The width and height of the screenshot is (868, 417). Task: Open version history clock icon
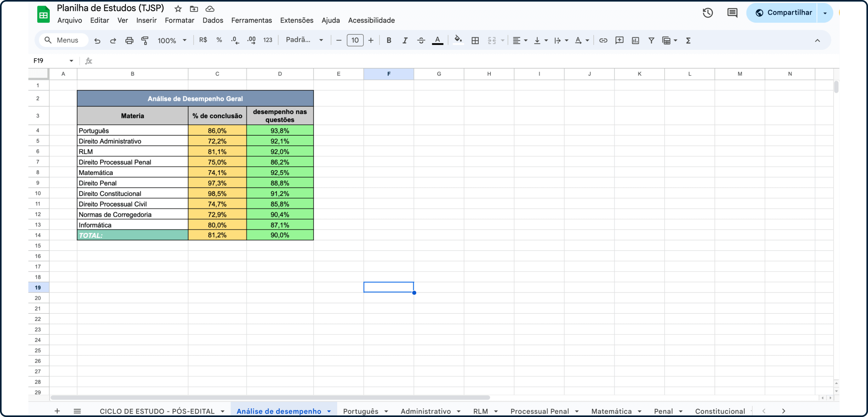[x=708, y=13]
